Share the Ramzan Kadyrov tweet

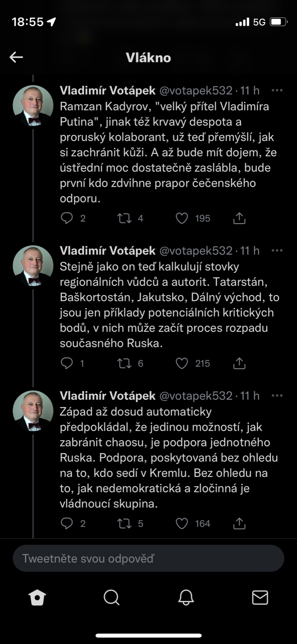pyautogui.click(x=239, y=218)
